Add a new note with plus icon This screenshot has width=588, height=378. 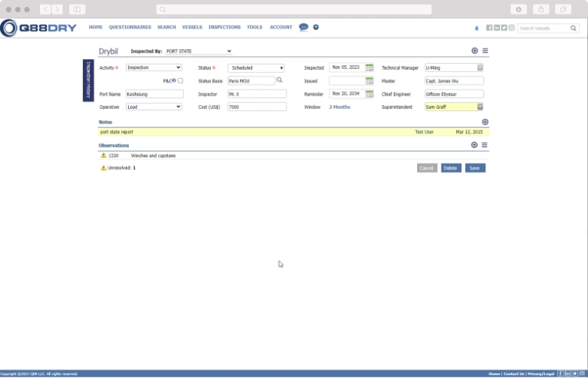tap(485, 122)
